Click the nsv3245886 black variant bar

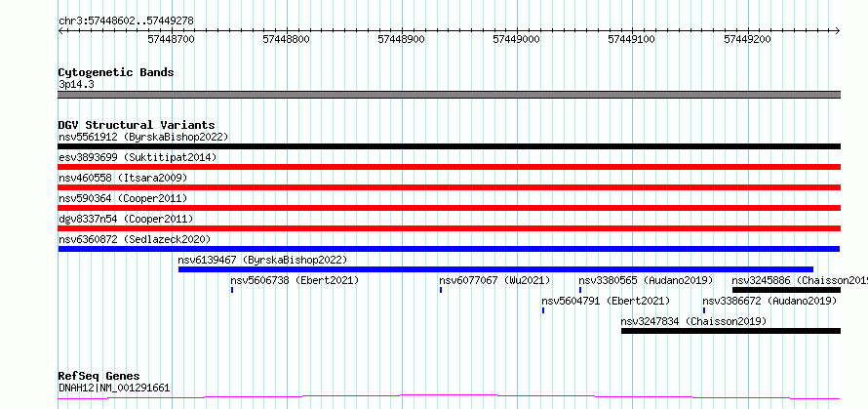pyautogui.click(x=787, y=290)
